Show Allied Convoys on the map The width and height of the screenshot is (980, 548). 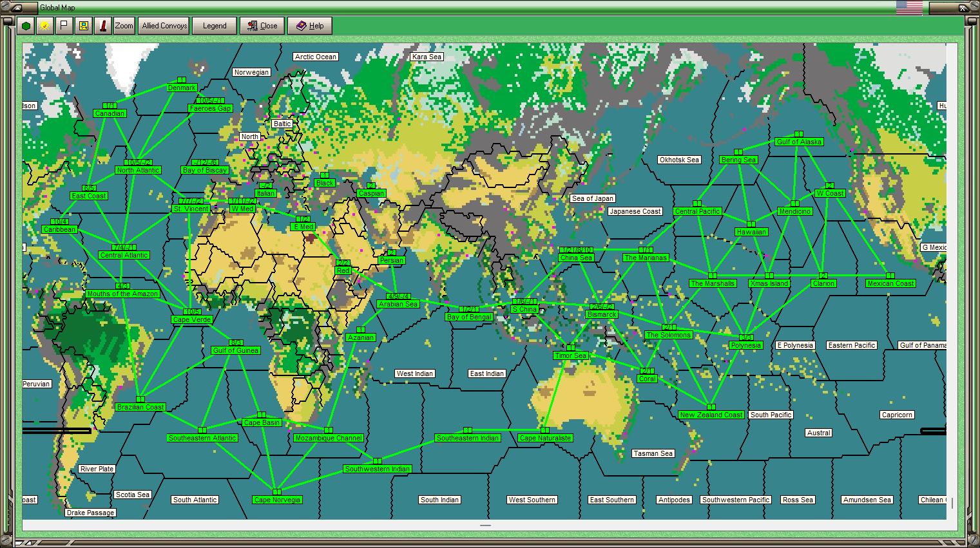point(164,26)
